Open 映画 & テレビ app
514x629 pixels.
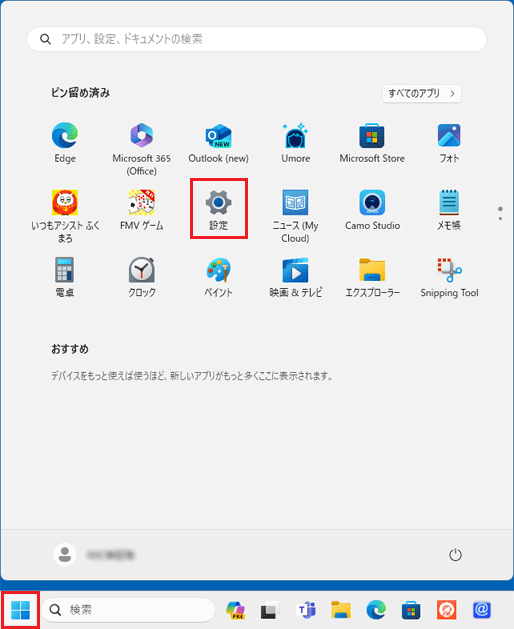296,277
